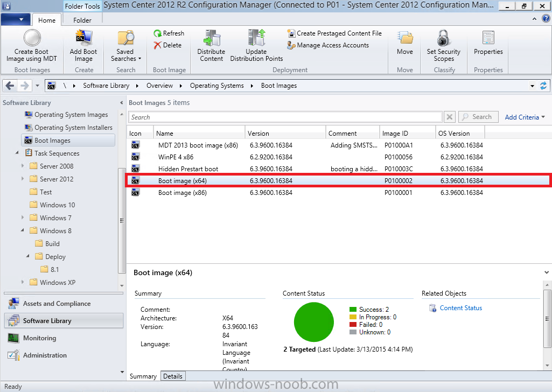The height and width of the screenshot is (392, 552).
Task: Collapse the Windows 8 folder
Action: (x=23, y=230)
